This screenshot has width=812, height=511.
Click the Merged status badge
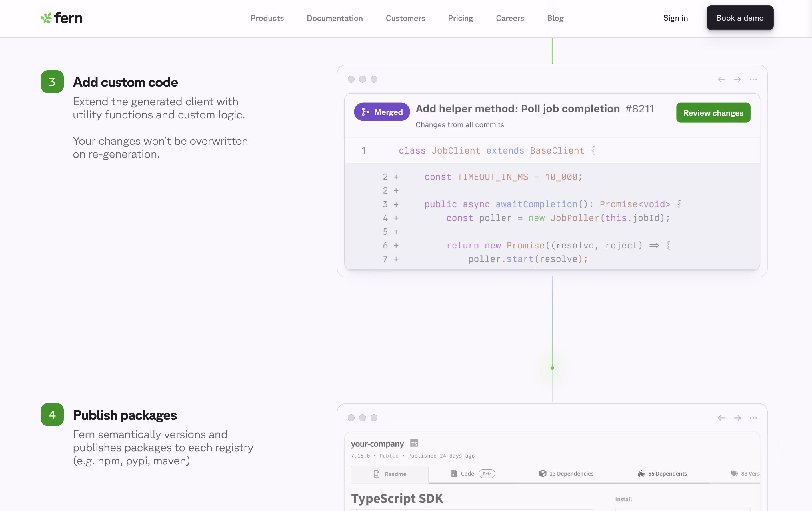tap(382, 112)
